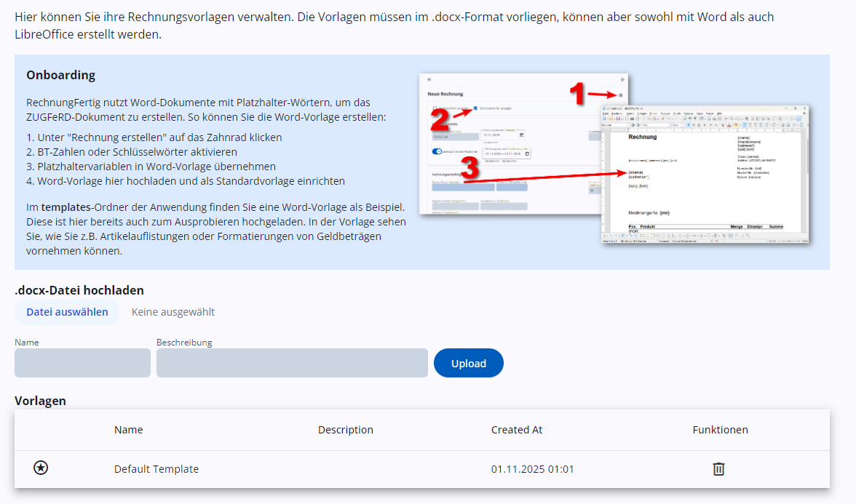Click the Created At column header

point(516,430)
